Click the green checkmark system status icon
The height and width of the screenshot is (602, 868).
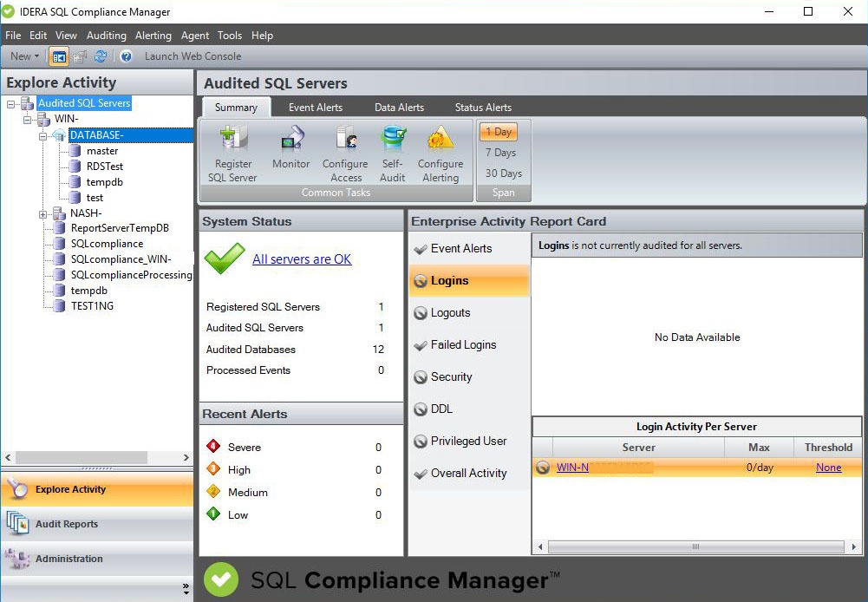point(225,258)
